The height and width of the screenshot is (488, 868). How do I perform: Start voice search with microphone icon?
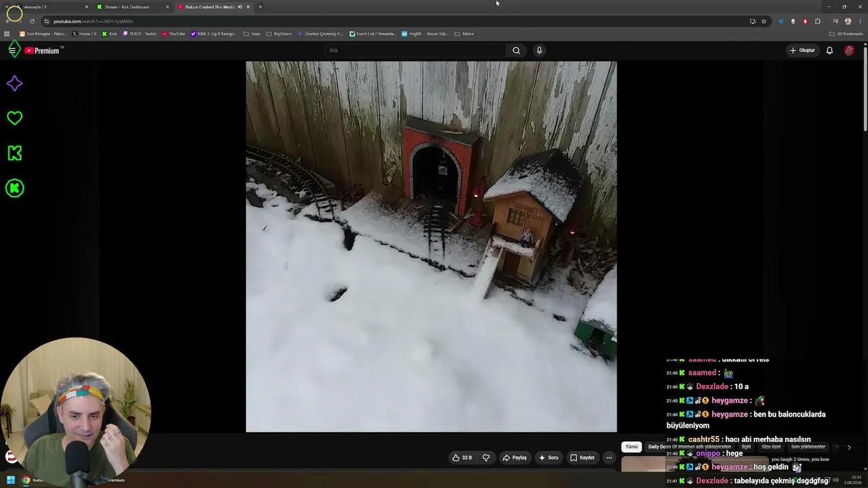[x=539, y=50]
